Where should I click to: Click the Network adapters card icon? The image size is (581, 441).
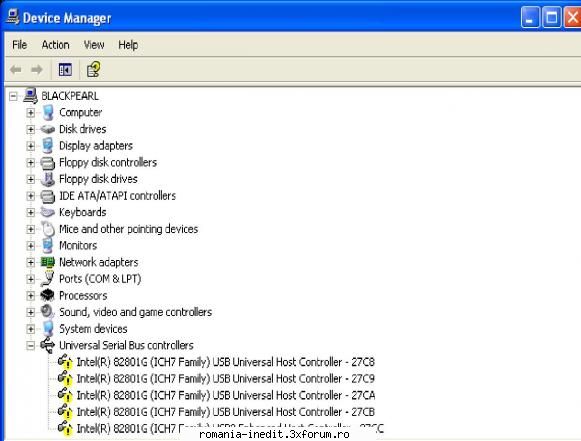coord(47,263)
